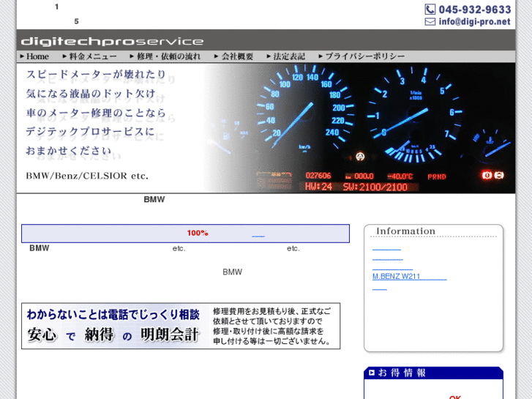Click the first link under Information
The width and height of the screenshot is (532, 399).
pyautogui.click(x=386, y=250)
